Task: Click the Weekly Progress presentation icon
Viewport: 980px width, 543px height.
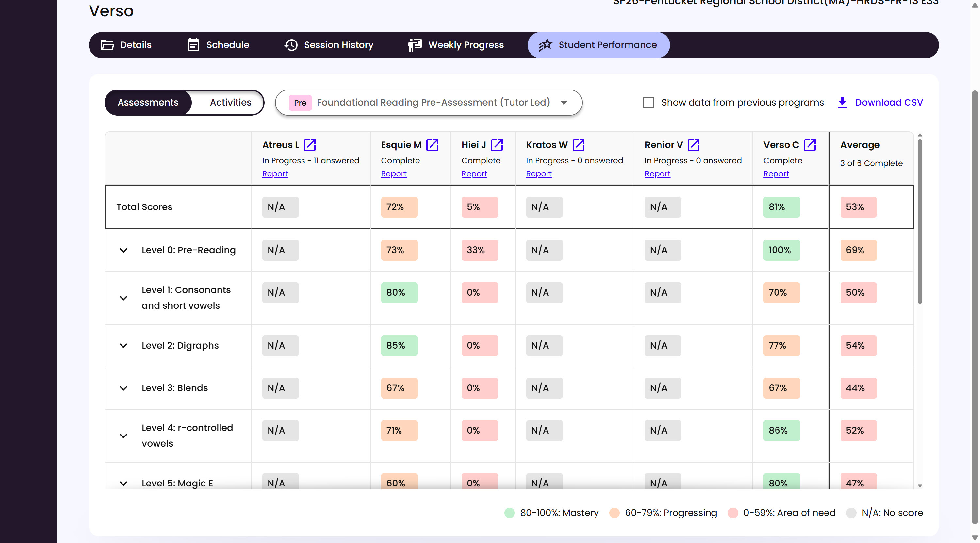Action: point(415,45)
